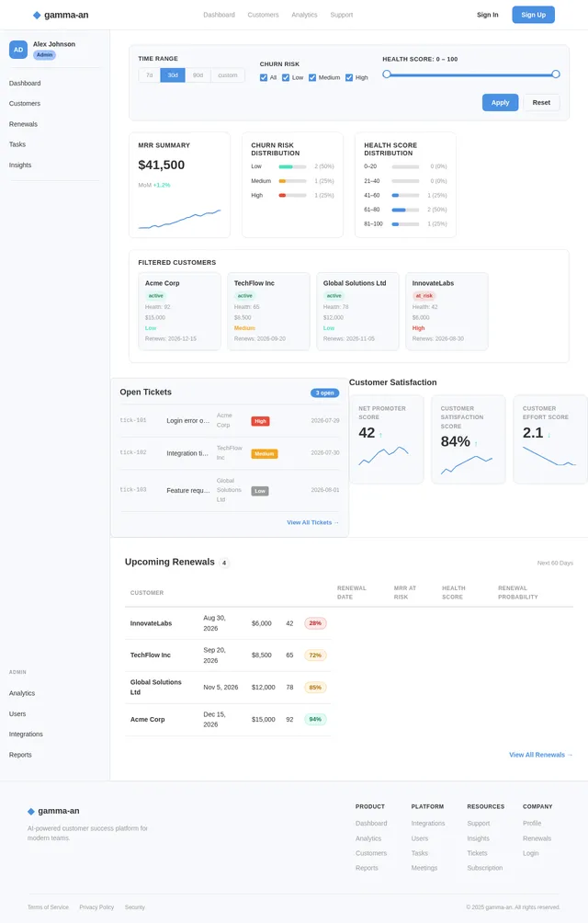The image size is (588, 923).
Task: Select the 30d time range
Action: pos(173,75)
